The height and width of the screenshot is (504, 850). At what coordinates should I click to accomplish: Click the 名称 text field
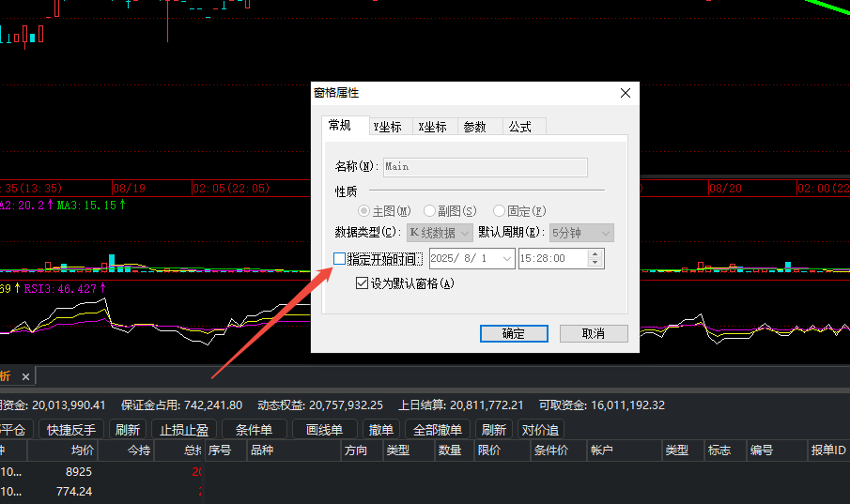pos(486,167)
